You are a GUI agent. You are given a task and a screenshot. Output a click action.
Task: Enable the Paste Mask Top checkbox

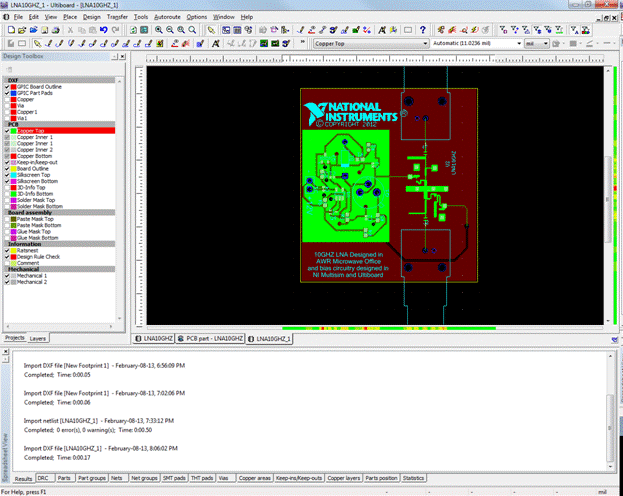(x=7, y=218)
